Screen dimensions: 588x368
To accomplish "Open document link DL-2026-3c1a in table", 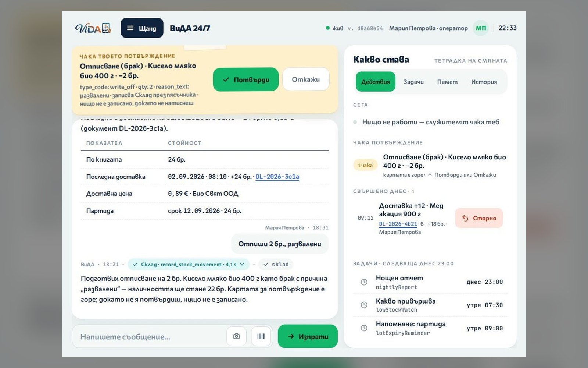I will click(277, 177).
